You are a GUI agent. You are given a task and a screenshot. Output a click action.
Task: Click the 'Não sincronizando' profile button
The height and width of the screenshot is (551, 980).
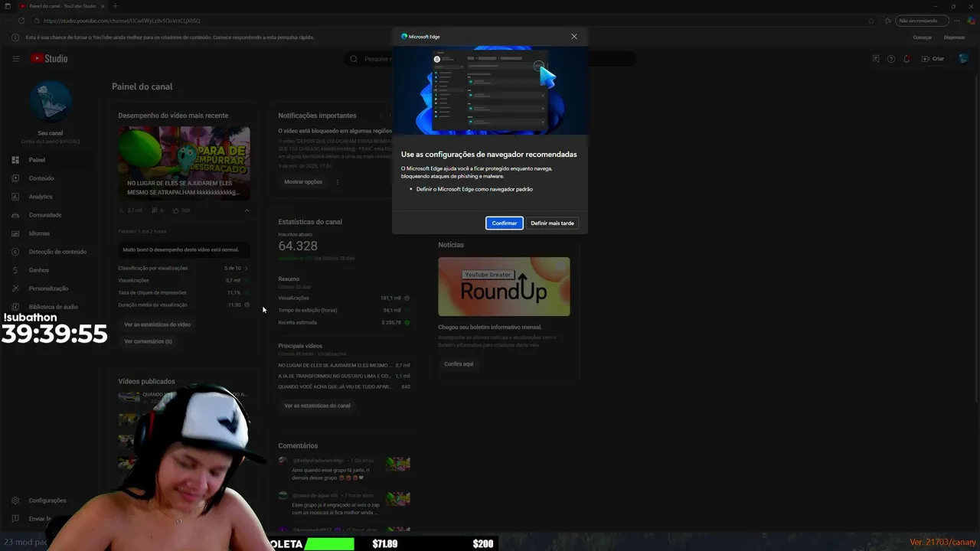pyautogui.click(x=923, y=21)
